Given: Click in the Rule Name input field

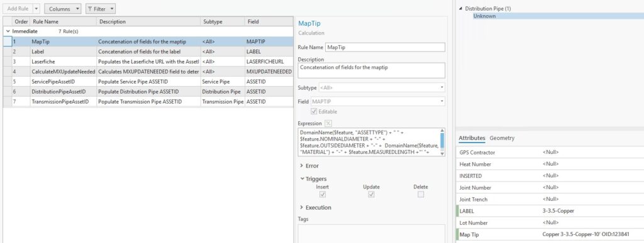Looking at the screenshot, I should pos(385,47).
